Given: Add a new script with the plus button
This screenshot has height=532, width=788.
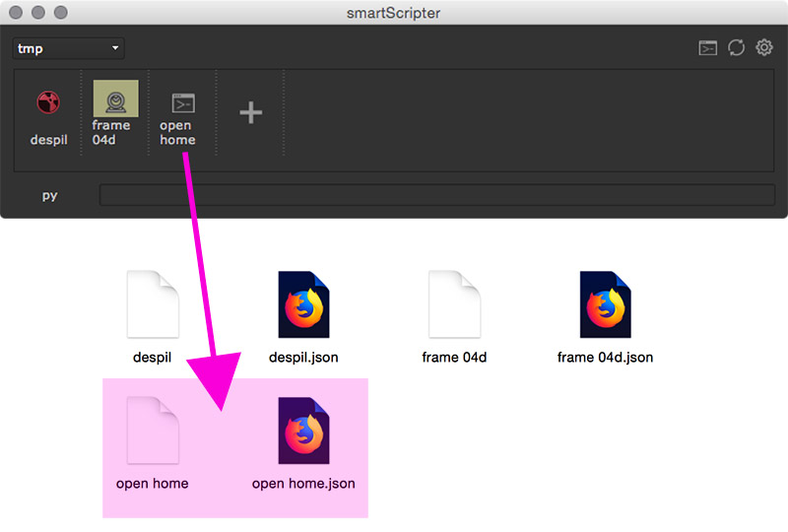Looking at the screenshot, I should [251, 112].
